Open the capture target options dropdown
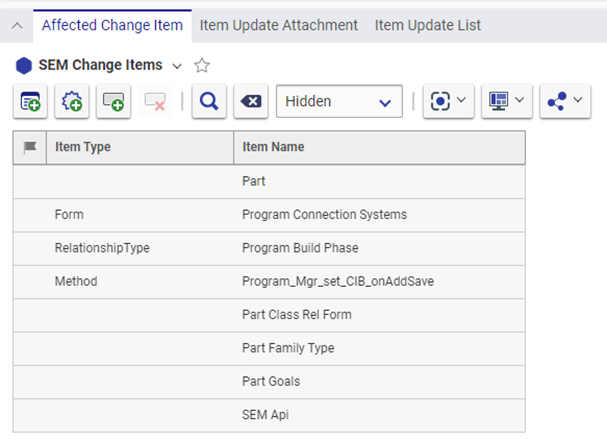Image resolution: width=607 pixels, height=440 pixels. coord(448,101)
